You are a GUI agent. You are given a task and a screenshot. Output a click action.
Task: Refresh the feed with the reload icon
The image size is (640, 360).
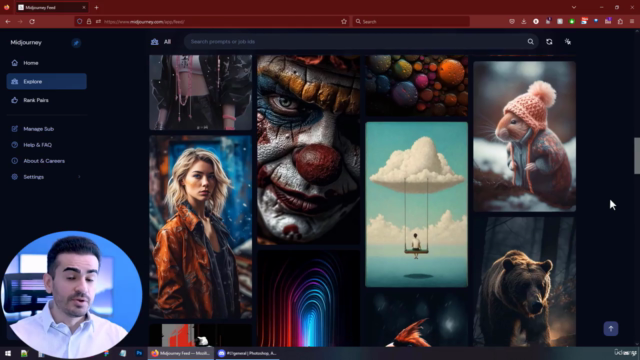tap(549, 42)
